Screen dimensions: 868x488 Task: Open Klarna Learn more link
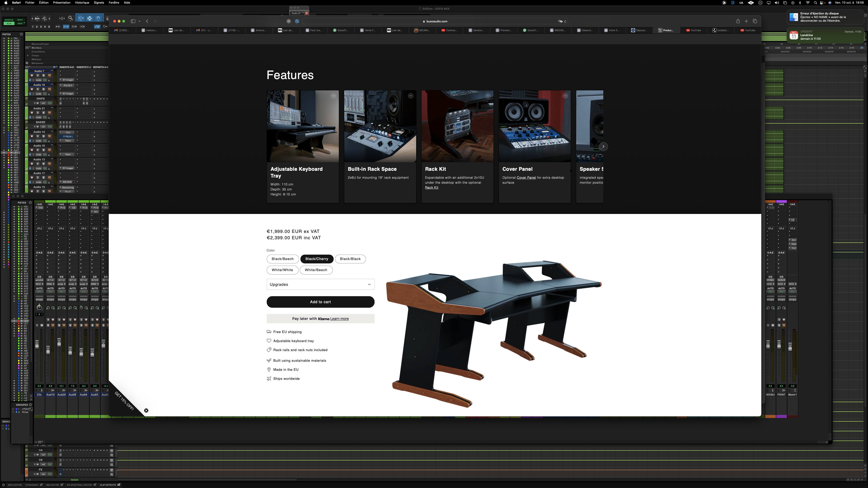(339, 319)
